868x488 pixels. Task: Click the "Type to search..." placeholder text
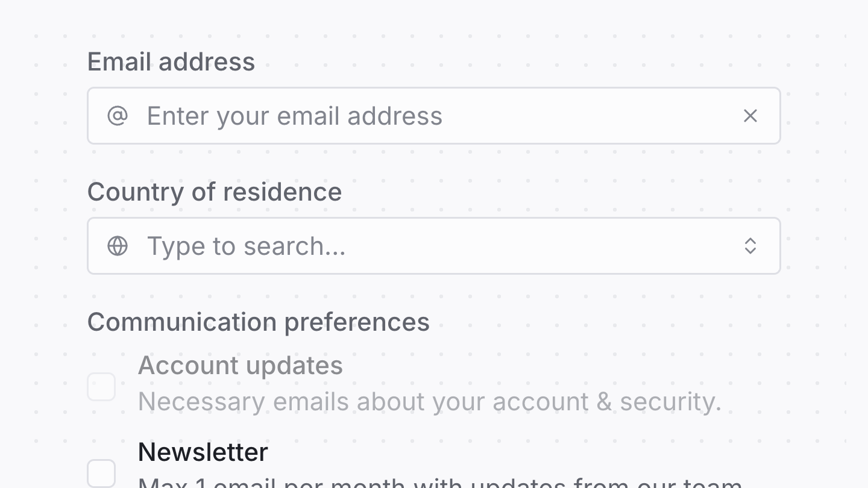coord(246,246)
